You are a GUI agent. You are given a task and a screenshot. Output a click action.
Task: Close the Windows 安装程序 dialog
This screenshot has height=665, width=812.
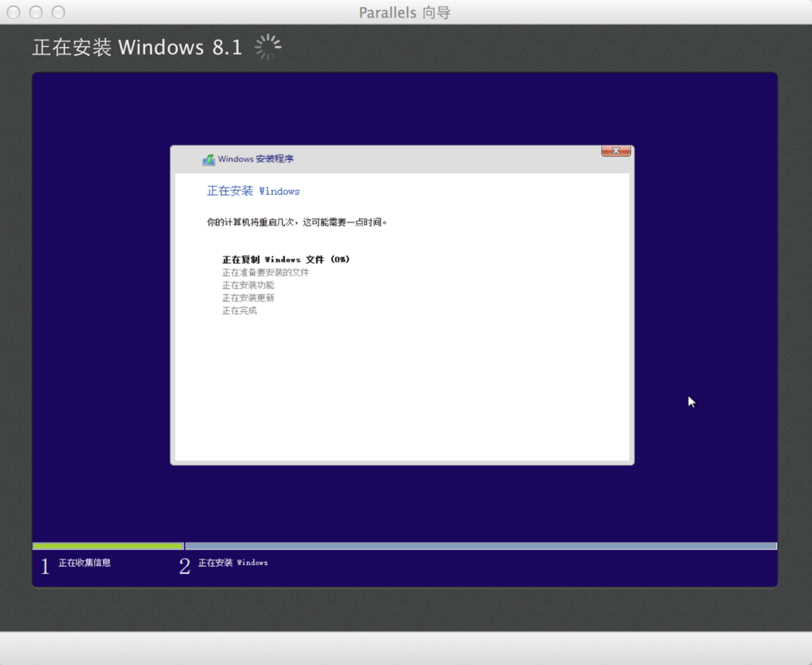click(x=615, y=151)
